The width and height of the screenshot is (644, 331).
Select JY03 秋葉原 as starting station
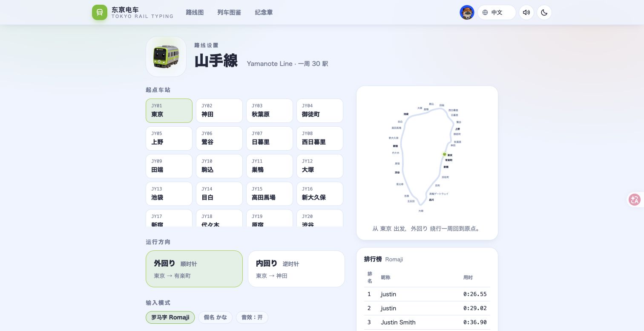tap(270, 111)
